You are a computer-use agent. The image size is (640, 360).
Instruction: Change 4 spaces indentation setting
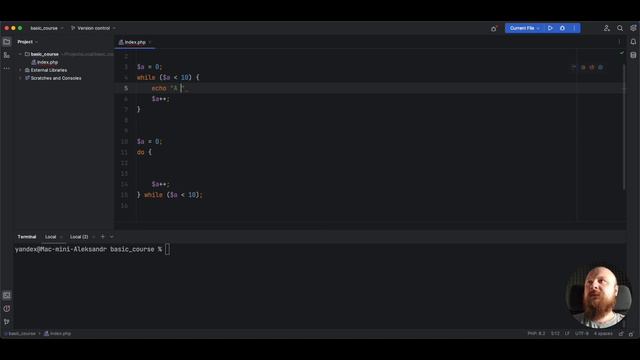tap(603, 333)
